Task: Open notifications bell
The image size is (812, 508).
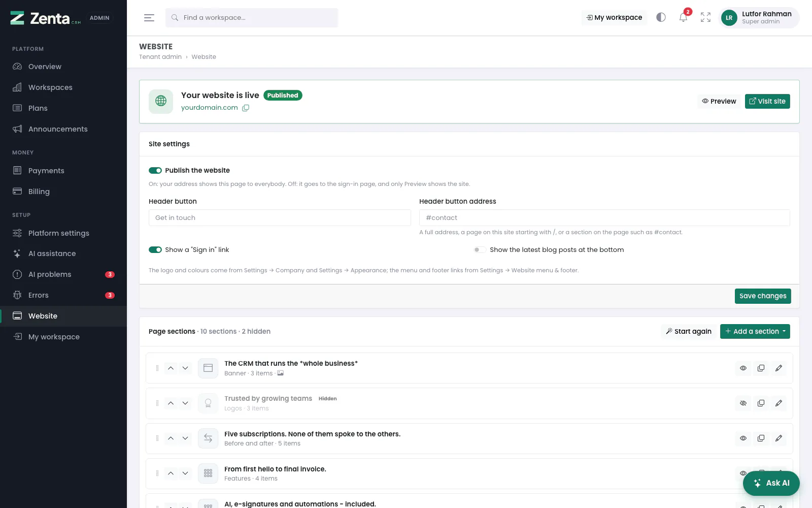Action: pos(683,17)
